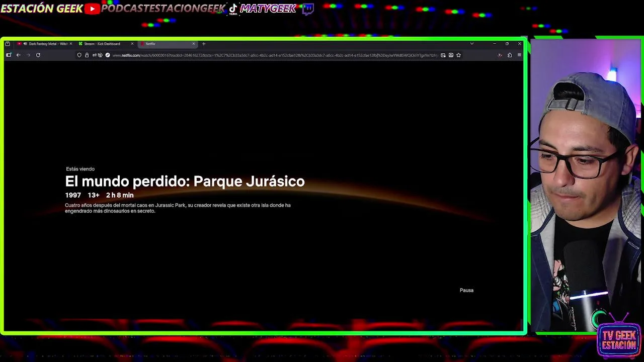
Task: Expand the list all tabs chevron
Action: pos(472,44)
